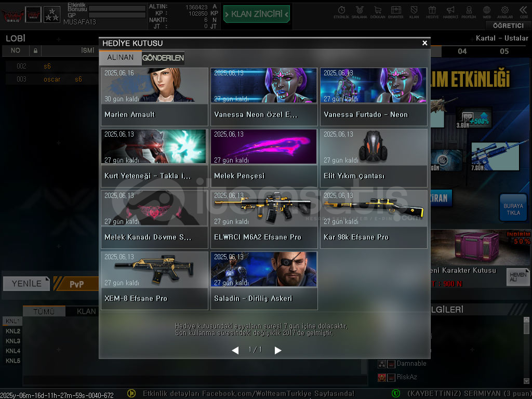Click the scroll up arrow in player list

pyautogui.click(x=526, y=320)
